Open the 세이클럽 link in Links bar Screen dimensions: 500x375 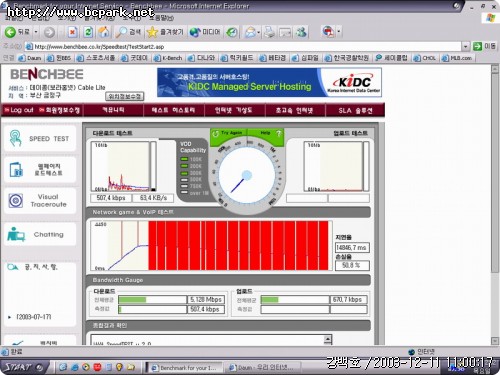point(391,58)
